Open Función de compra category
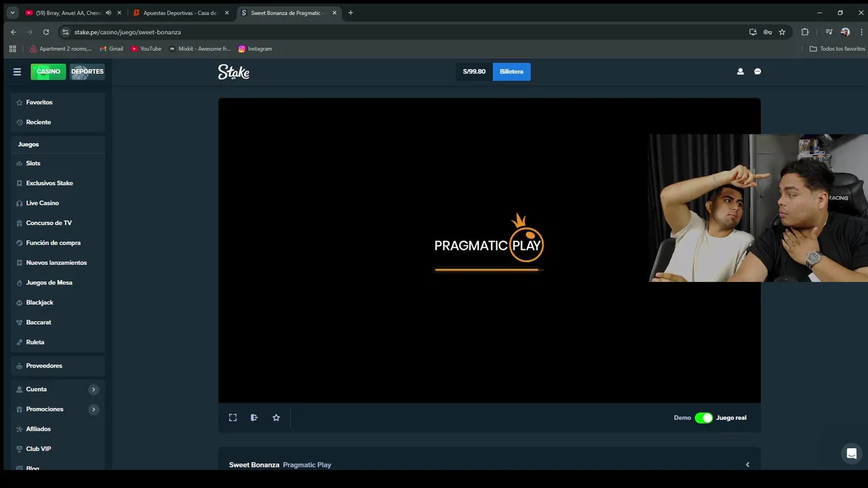868x488 pixels. point(54,243)
